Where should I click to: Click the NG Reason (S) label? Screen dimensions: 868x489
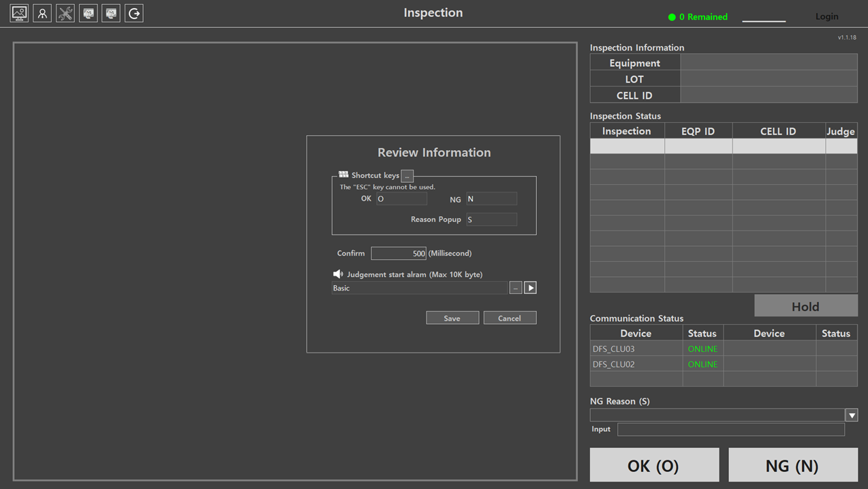(x=619, y=401)
